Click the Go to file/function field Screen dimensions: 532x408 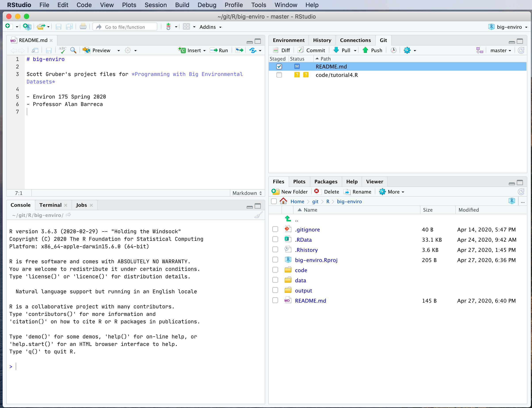tap(125, 27)
